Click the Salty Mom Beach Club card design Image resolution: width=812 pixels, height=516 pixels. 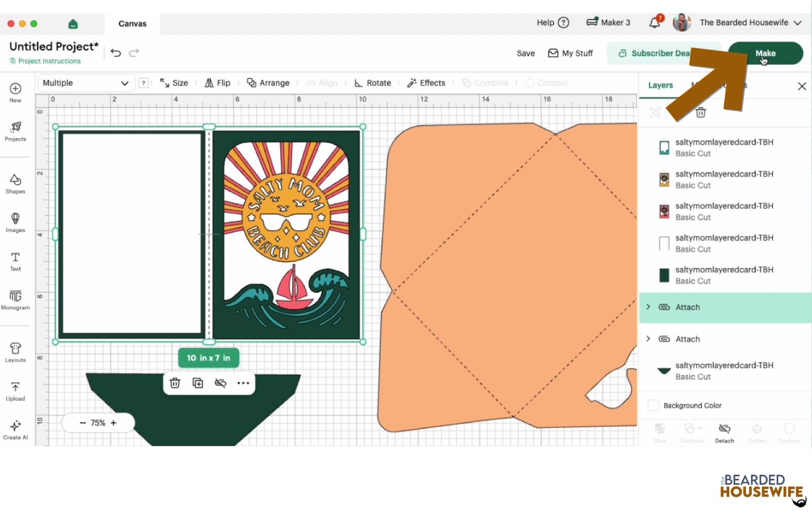(x=286, y=234)
